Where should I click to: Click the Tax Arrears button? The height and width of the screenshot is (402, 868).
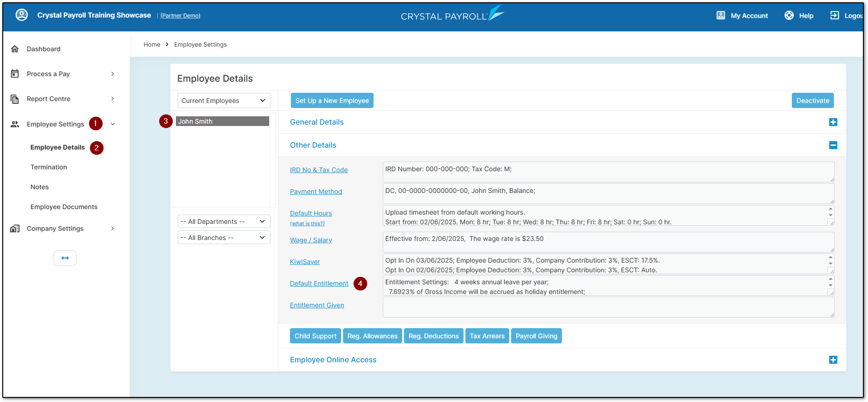487,336
